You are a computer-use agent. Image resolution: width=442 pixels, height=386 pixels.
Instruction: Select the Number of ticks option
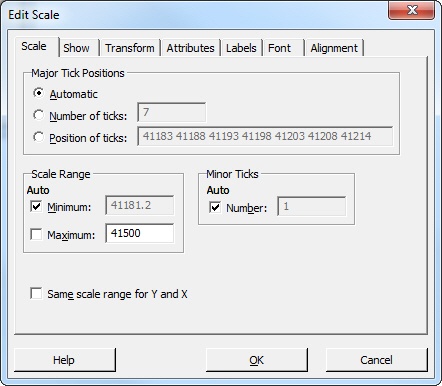point(39,115)
